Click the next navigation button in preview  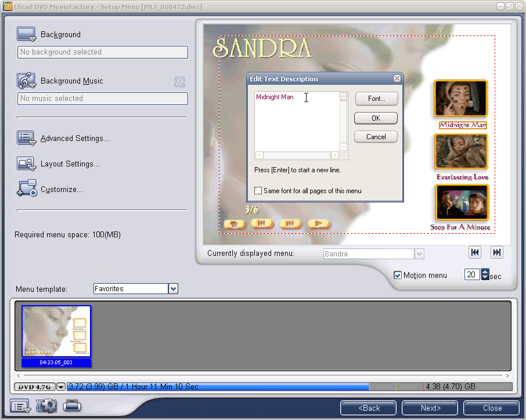click(x=290, y=223)
